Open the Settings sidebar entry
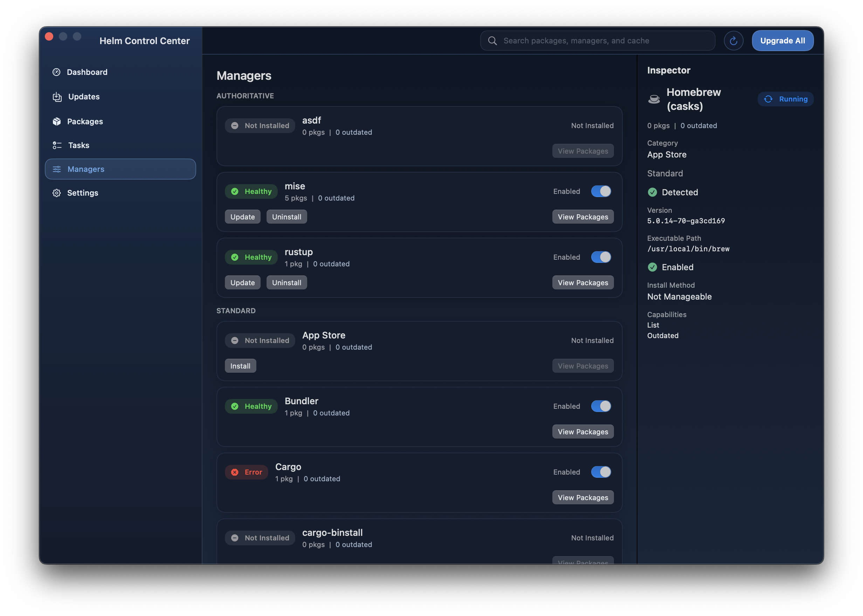Viewport: 863px width, 616px height. click(82, 193)
